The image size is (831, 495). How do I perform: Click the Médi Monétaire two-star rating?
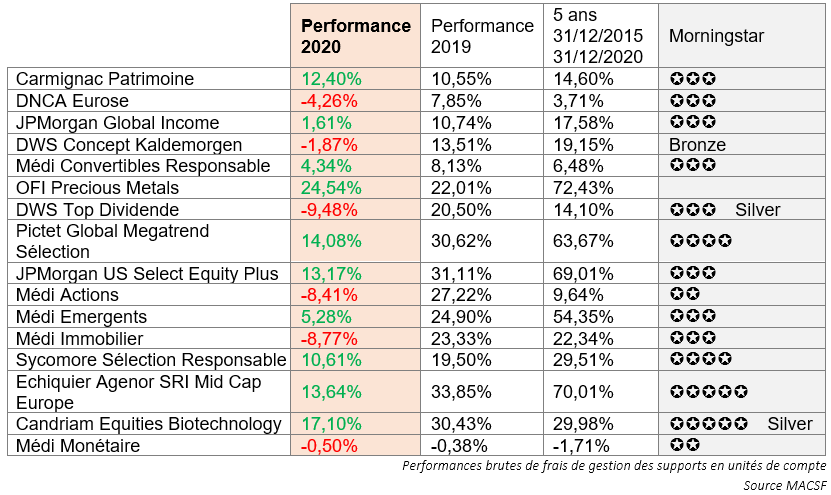684,445
